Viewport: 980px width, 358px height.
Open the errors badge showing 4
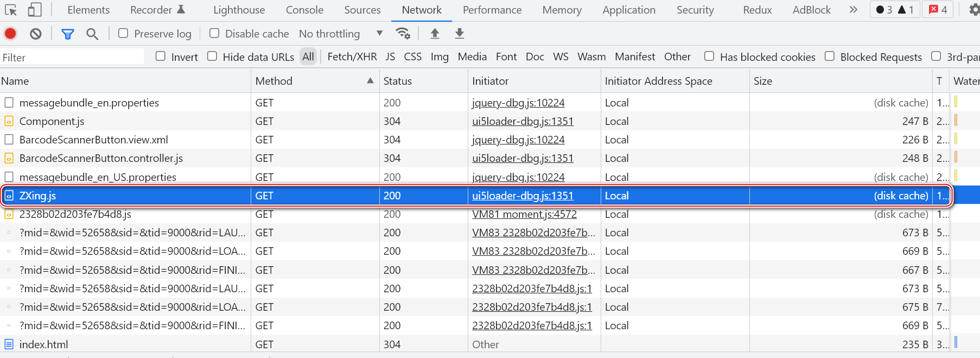[938, 10]
